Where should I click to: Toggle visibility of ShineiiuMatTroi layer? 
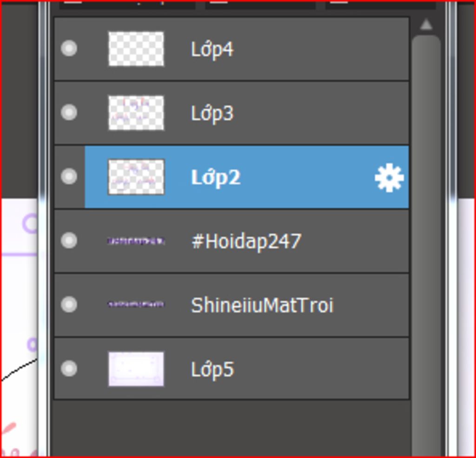[x=69, y=304]
